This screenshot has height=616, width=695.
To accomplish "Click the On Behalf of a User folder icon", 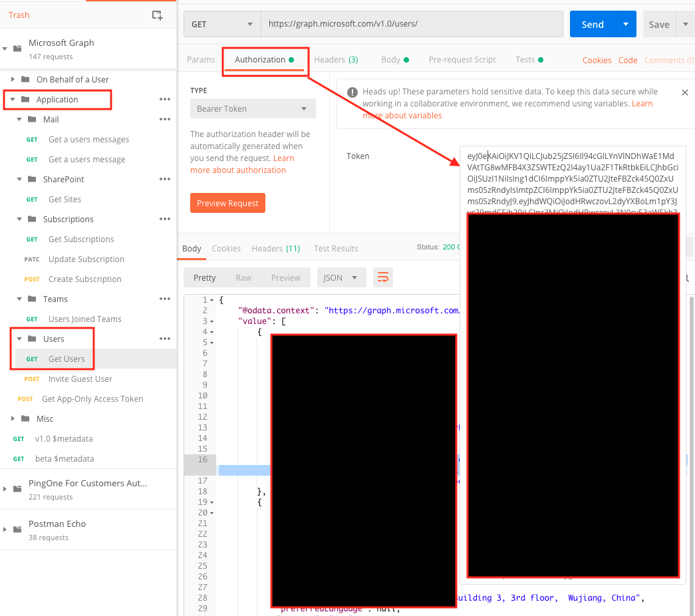I will tap(25, 79).
